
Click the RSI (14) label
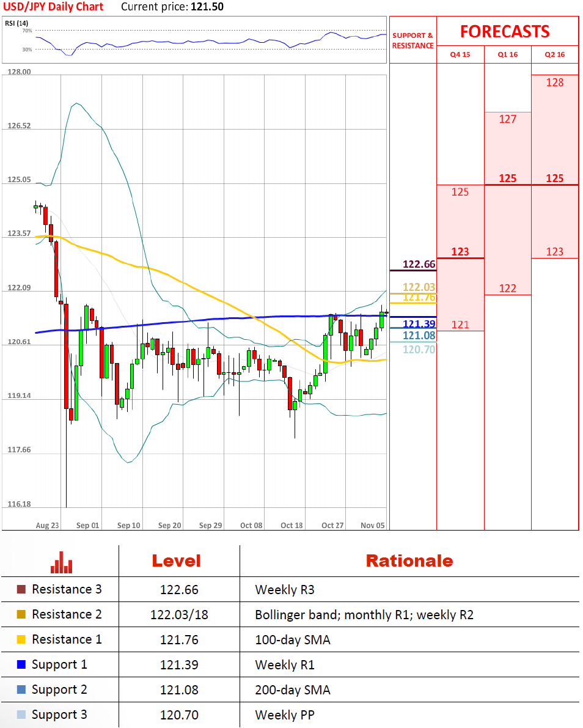tap(16, 23)
